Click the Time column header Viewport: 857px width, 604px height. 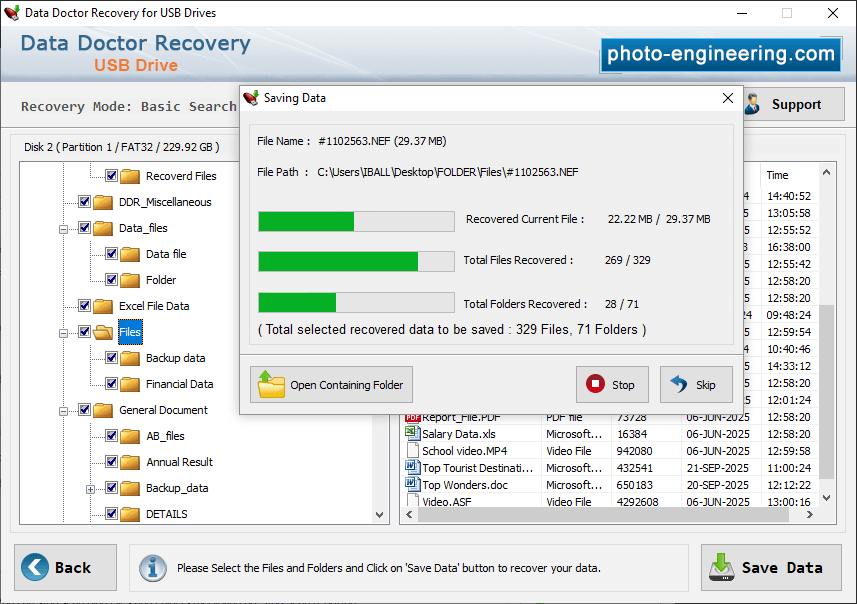click(x=789, y=175)
